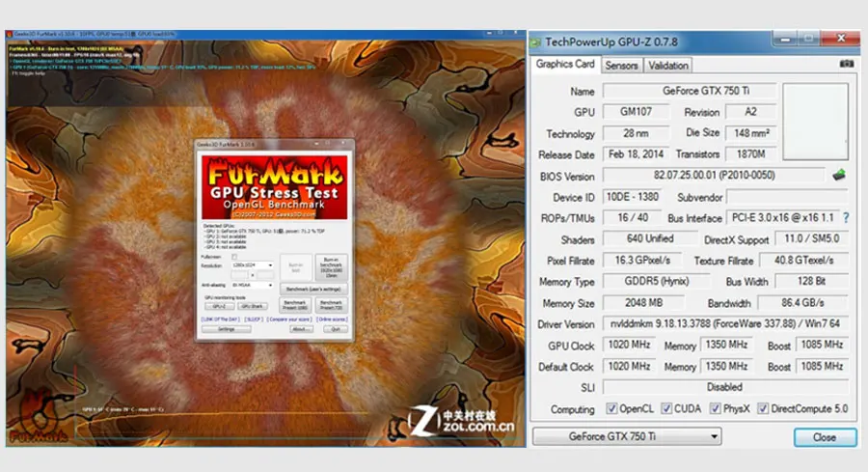Click the BIOS save chip icon

click(x=839, y=175)
